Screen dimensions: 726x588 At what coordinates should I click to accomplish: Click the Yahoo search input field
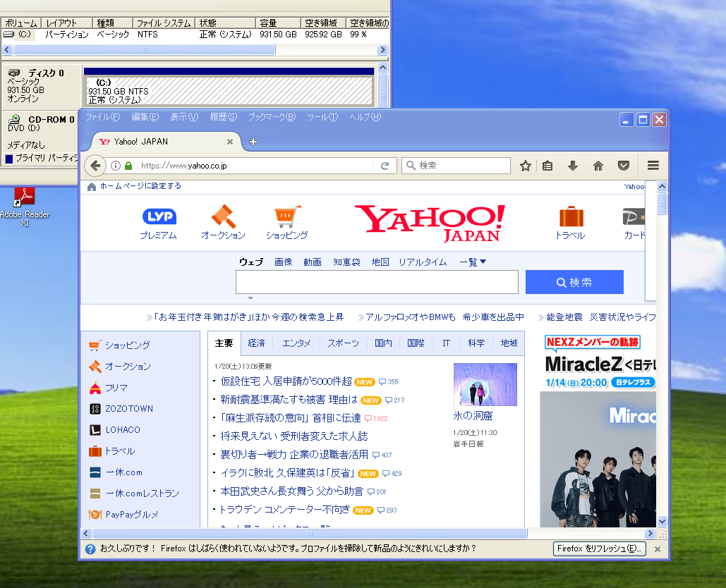pos(377,282)
